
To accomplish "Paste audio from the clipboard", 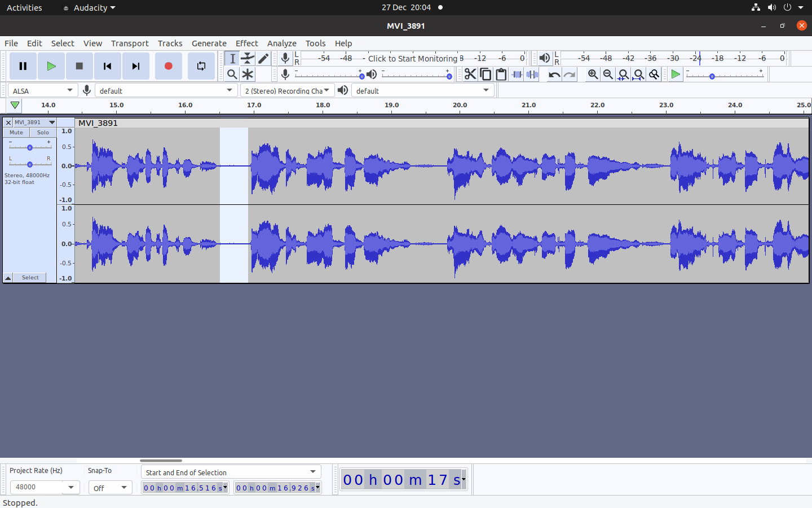I will (501, 75).
